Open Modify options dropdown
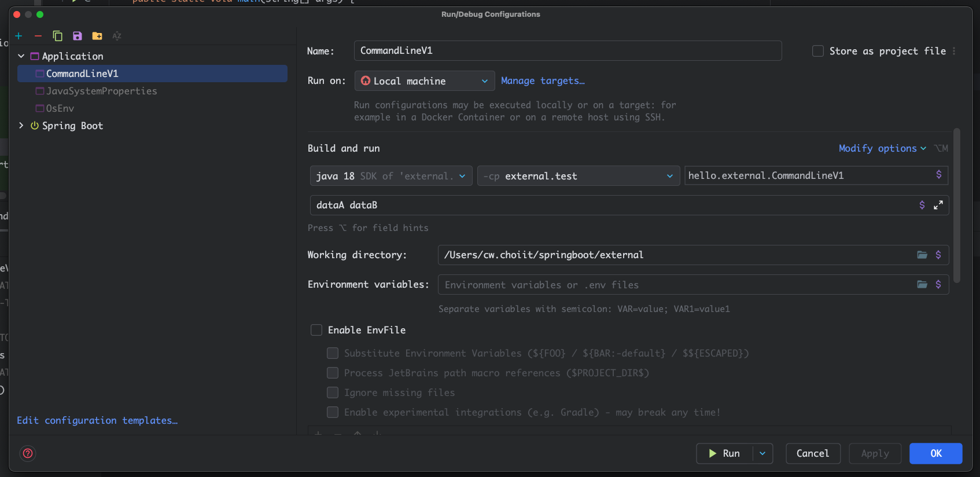 [x=882, y=148]
